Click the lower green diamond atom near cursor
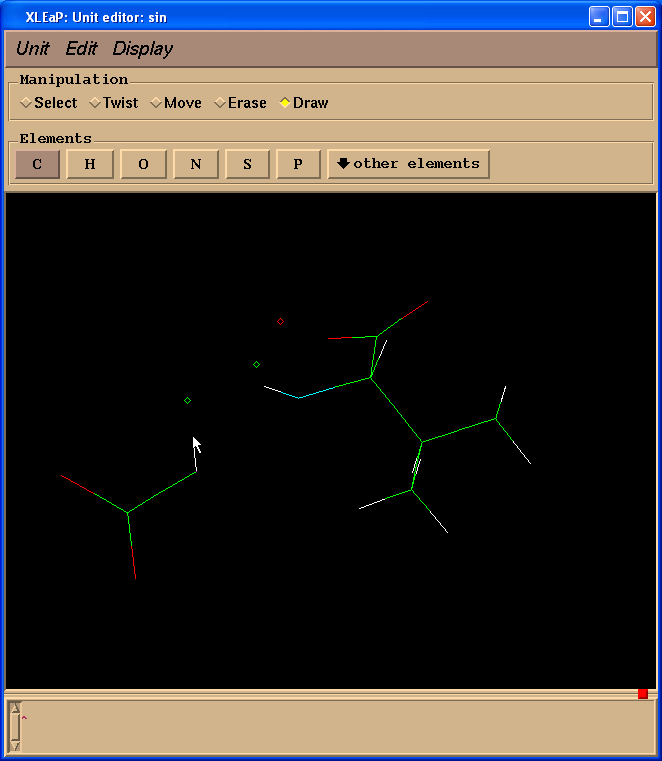The image size is (662, 761). tap(187, 400)
